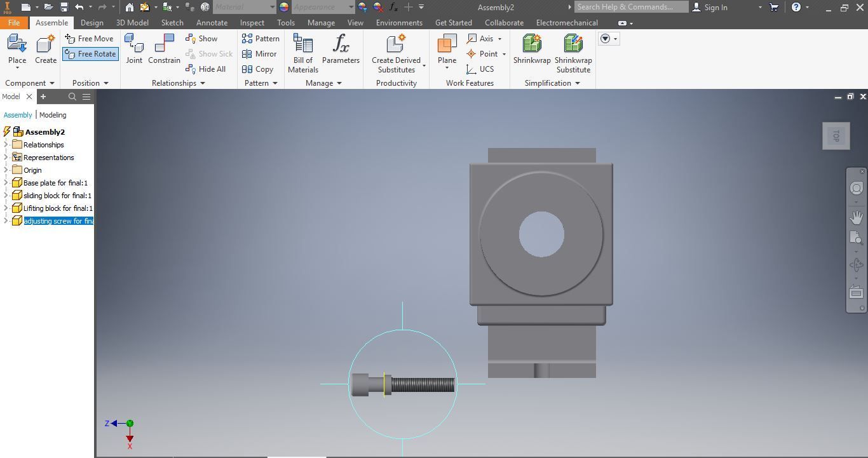Open the Parameters fx dialog

tap(341, 50)
